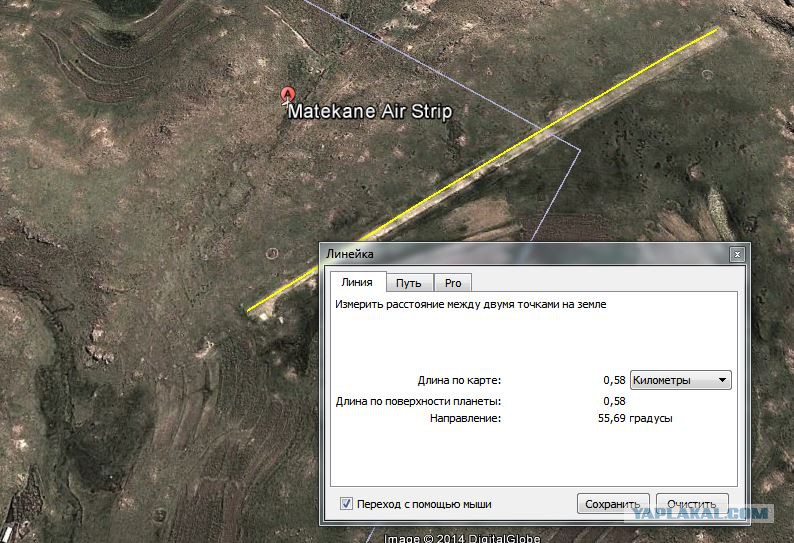Click the yellow ruler measurement line
The width and height of the screenshot is (794, 543).
[483, 169]
